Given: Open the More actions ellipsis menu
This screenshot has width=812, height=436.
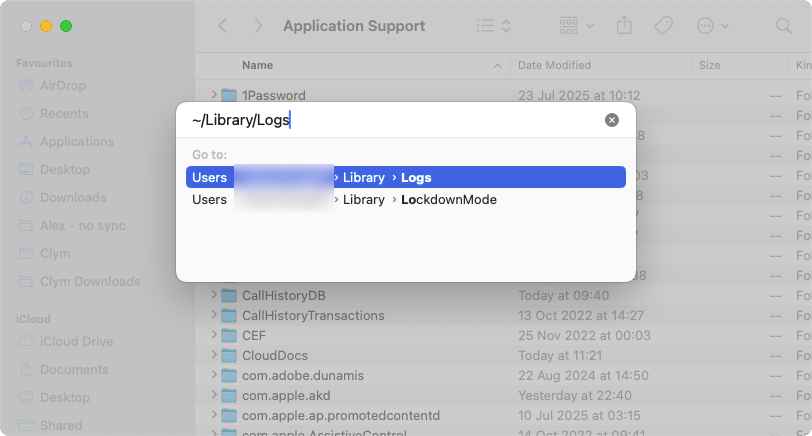Looking at the screenshot, I should [713, 26].
